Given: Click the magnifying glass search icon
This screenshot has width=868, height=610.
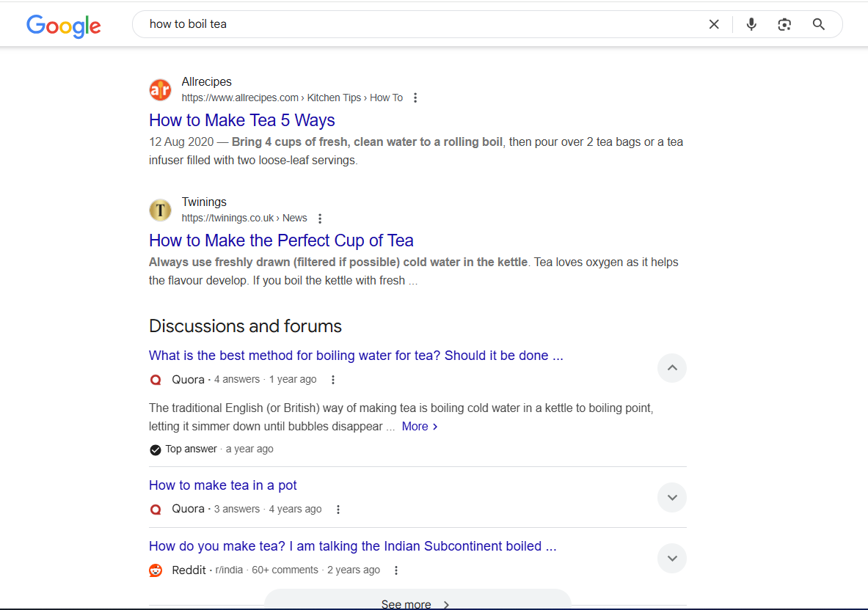Looking at the screenshot, I should click(818, 23).
